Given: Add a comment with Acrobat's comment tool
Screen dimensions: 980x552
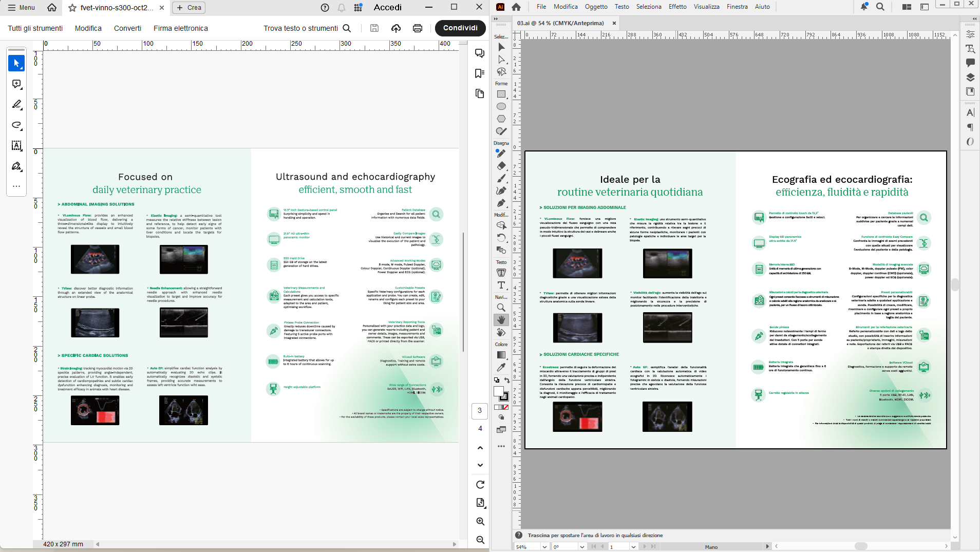Looking at the screenshot, I should (16, 84).
